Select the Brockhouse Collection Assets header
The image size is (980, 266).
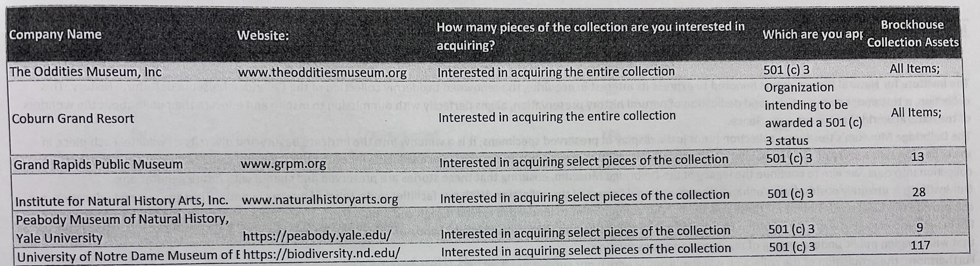[912, 33]
